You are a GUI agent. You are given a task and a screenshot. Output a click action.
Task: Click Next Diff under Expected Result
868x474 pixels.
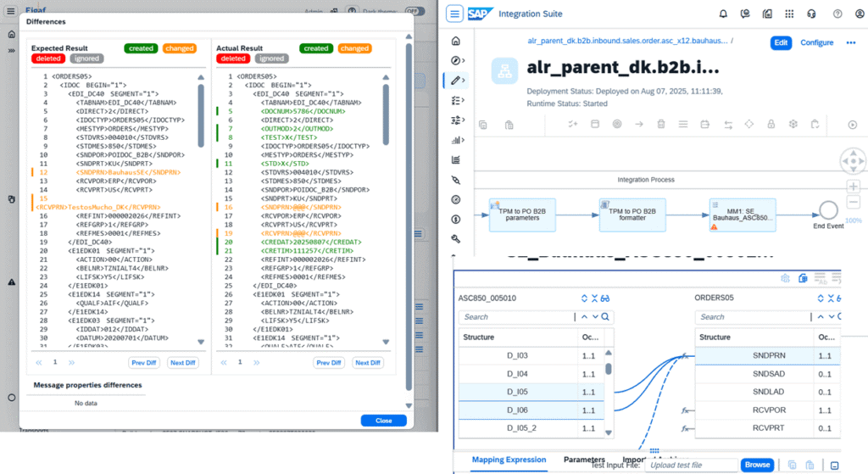[x=182, y=363]
